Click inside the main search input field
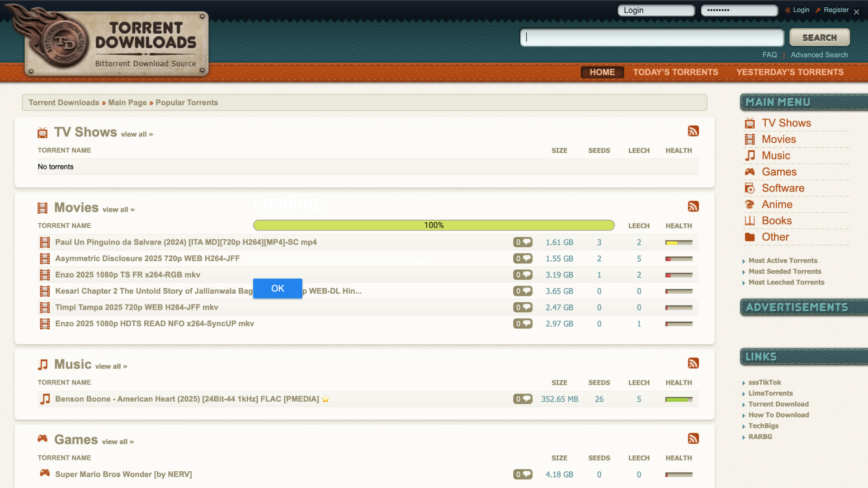 pyautogui.click(x=651, y=38)
